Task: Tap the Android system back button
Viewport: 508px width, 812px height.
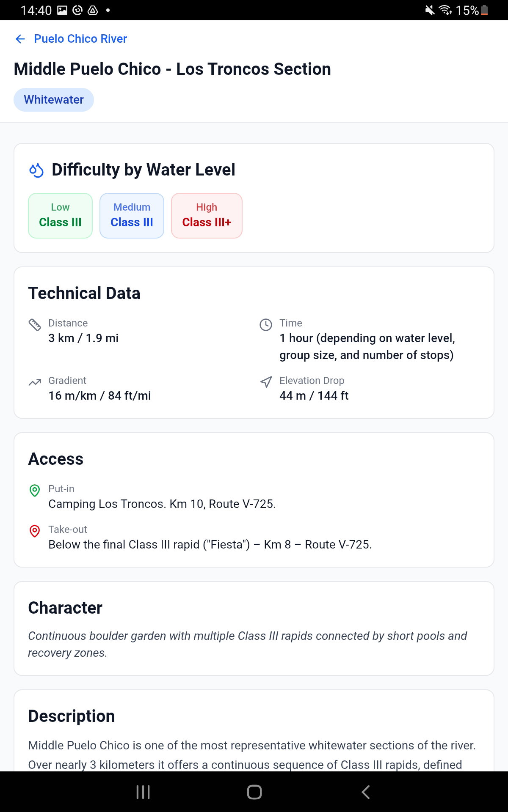Action: pyautogui.click(x=365, y=792)
